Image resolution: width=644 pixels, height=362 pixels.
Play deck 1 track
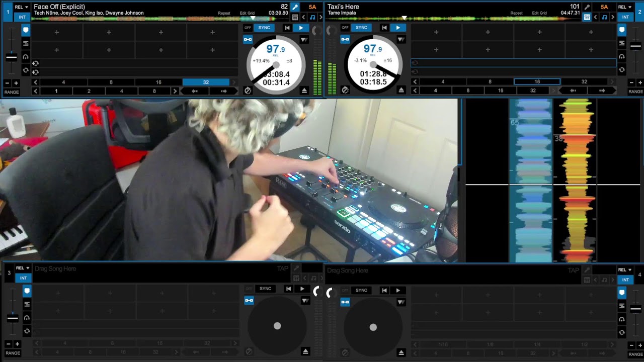301,28
